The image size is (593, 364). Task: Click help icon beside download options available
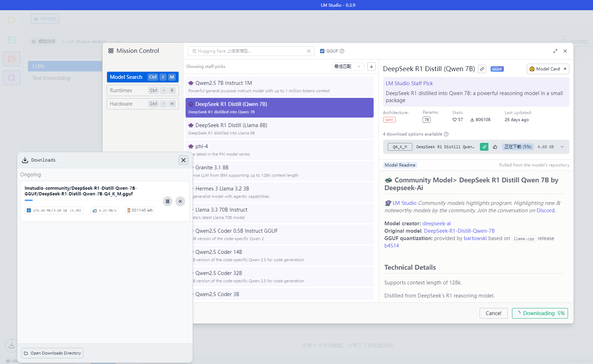pos(446,134)
